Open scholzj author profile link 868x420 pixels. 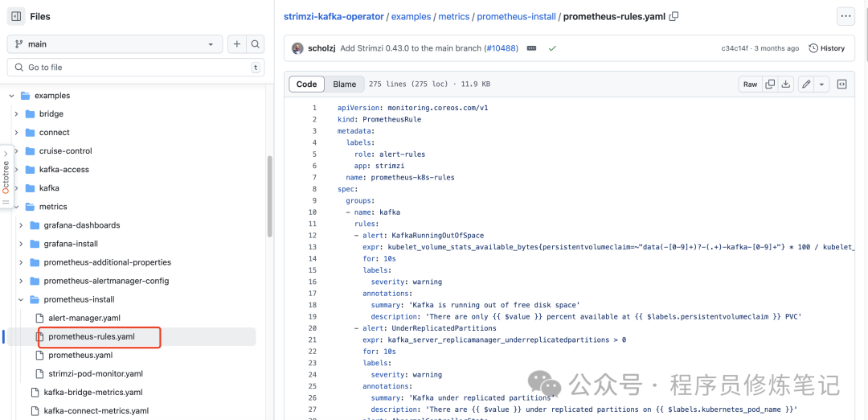[321, 48]
